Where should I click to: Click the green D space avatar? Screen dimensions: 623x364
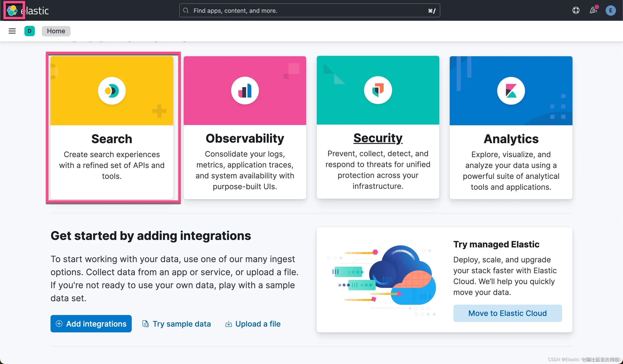coord(29,31)
